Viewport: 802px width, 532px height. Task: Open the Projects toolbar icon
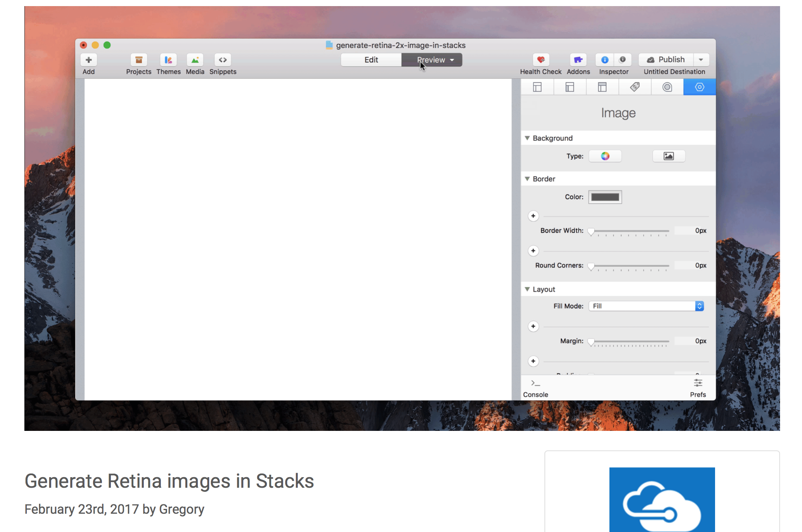coord(139,60)
